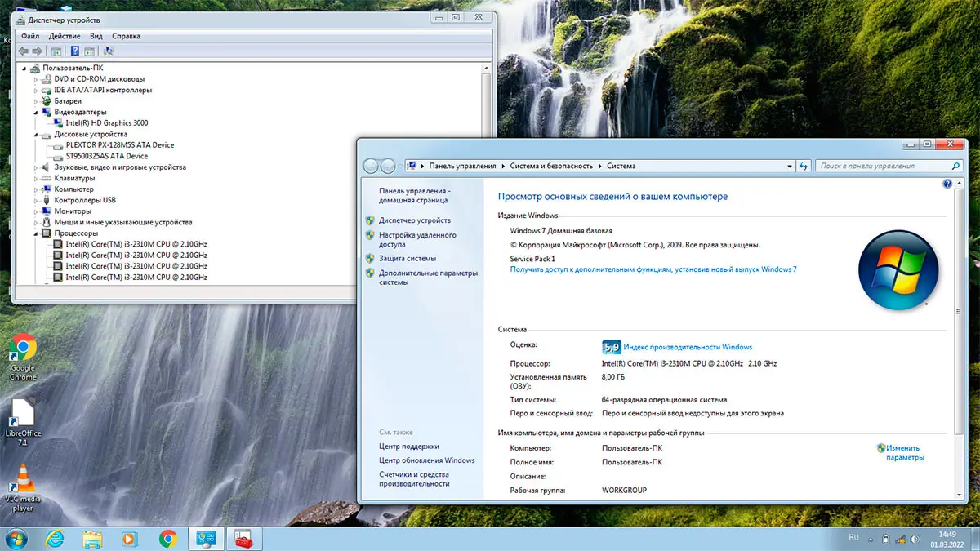Image resolution: width=980 pixels, height=551 pixels.
Task: Click Система и безопасность breadcrumb
Action: [551, 166]
